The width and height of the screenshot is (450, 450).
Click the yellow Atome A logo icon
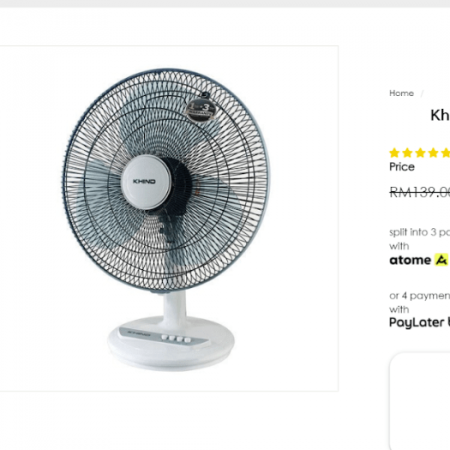441,260
